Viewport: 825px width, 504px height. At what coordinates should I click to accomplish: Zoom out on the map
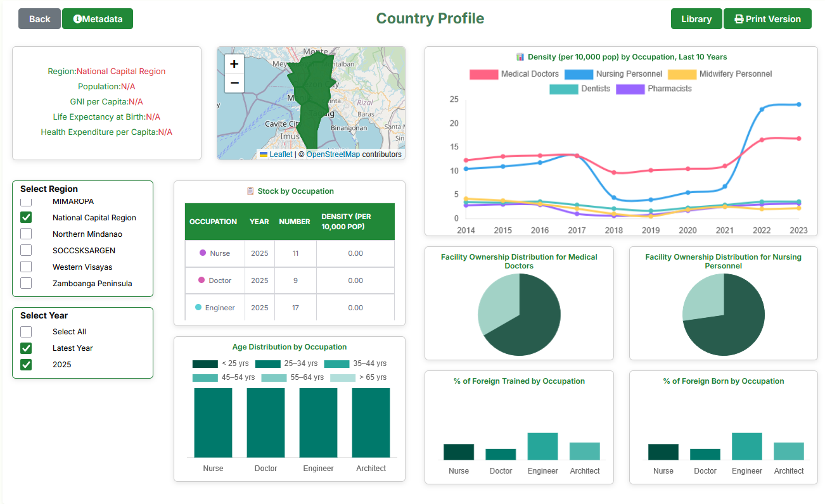tap(234, 83)
